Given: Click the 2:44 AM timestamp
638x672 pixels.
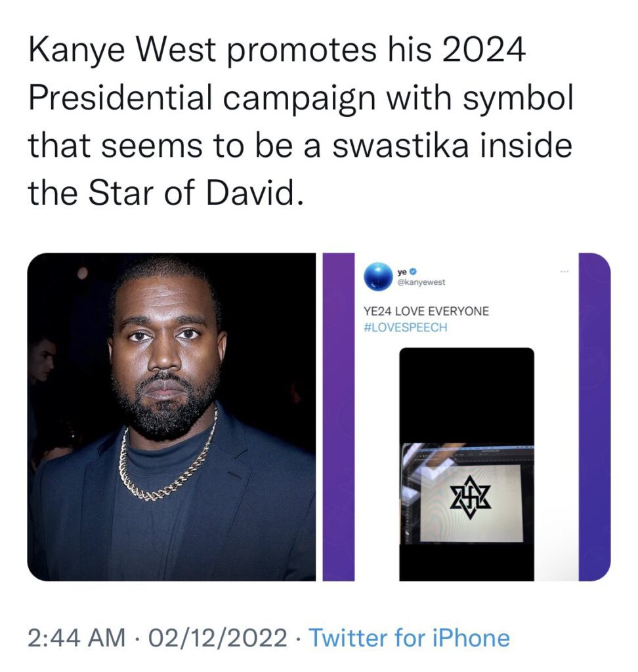Looking at the screenshot, I should click(x=76, y=638).
